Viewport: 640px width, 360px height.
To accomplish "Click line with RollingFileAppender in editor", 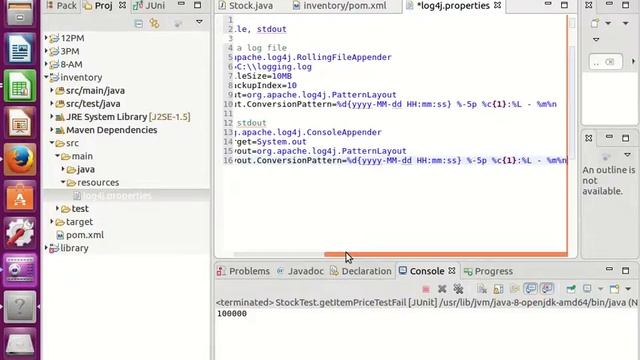I will (313, 57).
